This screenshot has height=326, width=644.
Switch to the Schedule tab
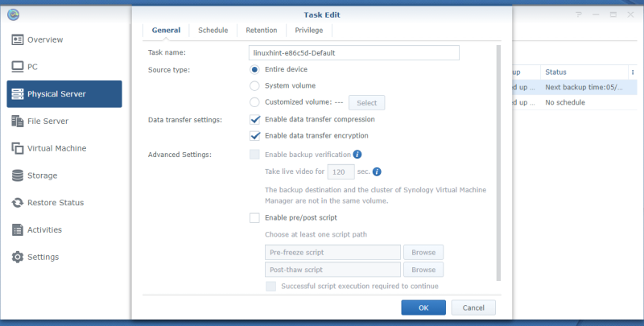coord(213,31)
